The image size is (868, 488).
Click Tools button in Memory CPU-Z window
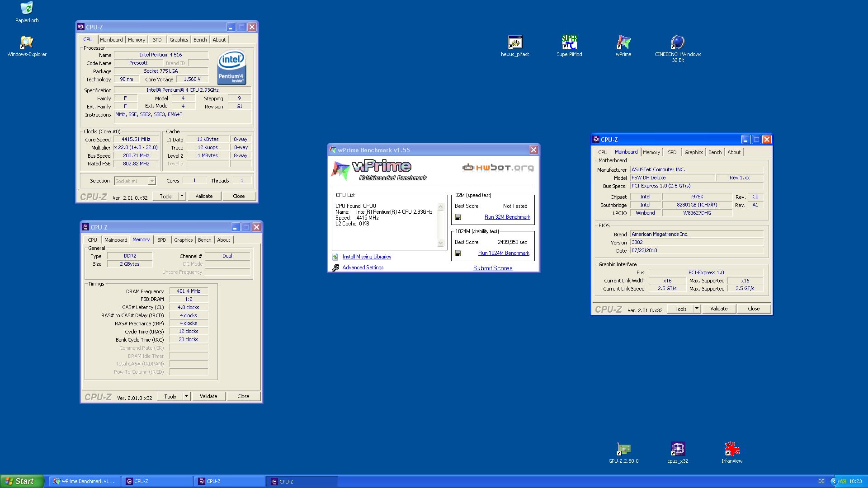coord(170,396)
